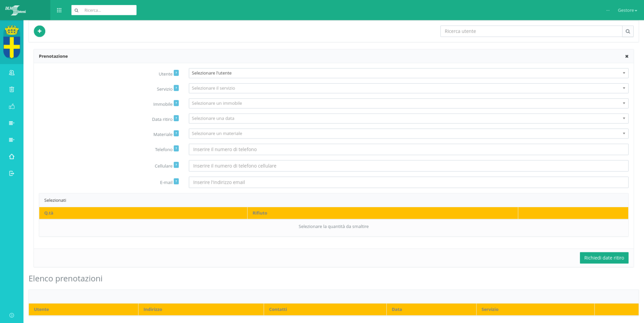The width and height of the screenshot is (644, 323).
Task: Click the help icon next to Utente
Action: [x=176, y=73]
